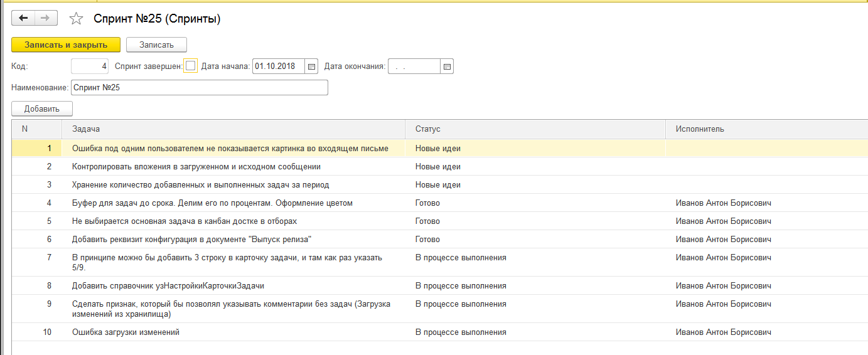Click executor Иванов Антон Борисович in row 4

724,203
